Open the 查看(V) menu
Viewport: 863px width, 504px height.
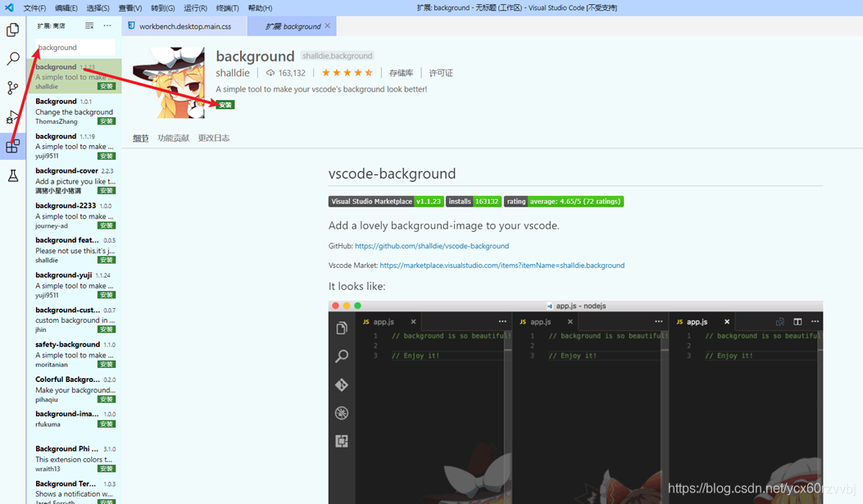[x=130, y=7]
